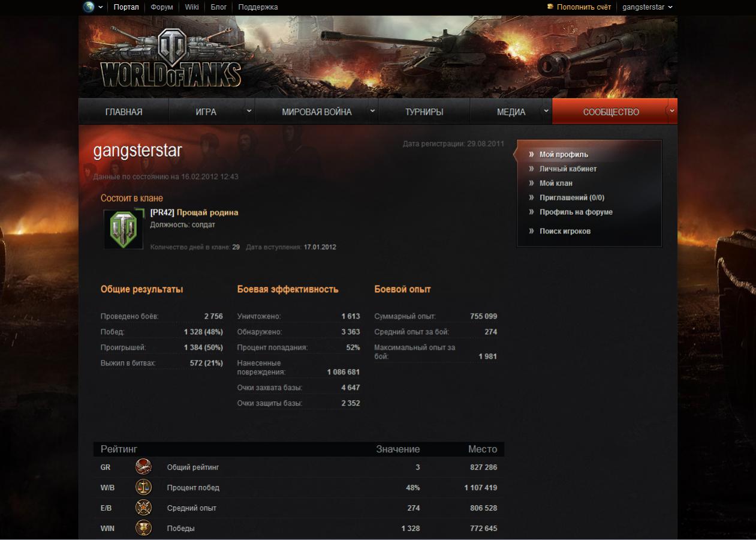Open the Wiki link
Viewport: 756px width, 540px height.
(x=192, y=7)
